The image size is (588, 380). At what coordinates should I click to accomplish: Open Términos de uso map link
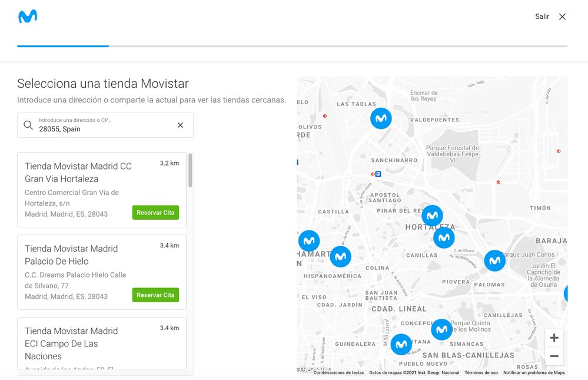(481, 373)
